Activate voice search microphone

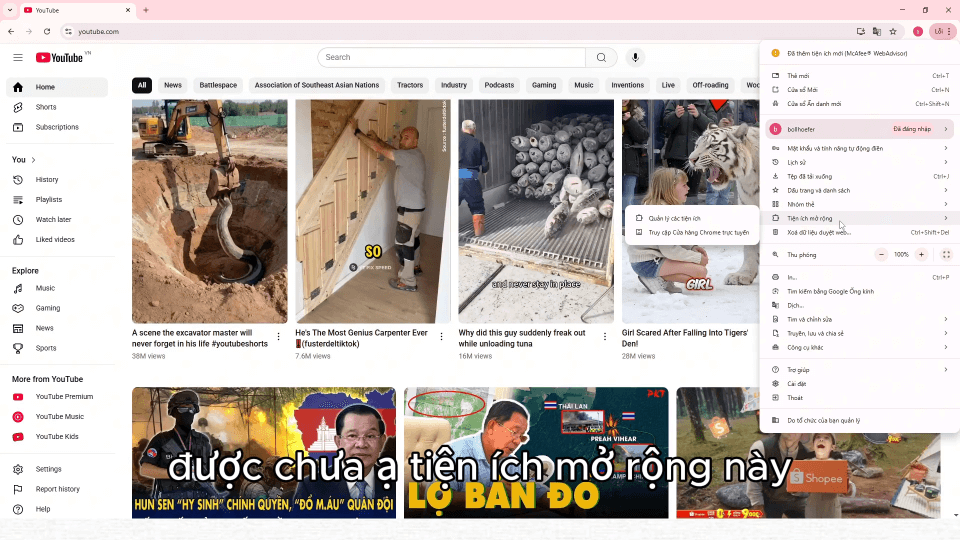tap(635, 58)
